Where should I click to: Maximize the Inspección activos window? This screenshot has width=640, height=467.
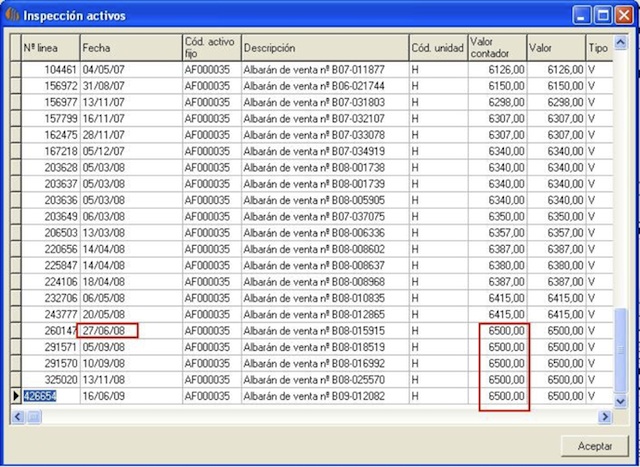coord(603,15)
